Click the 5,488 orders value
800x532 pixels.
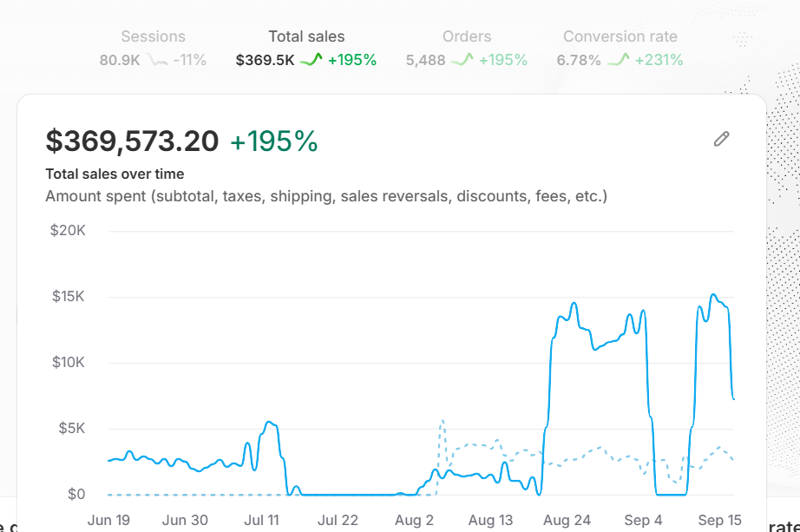(x=425, y=60)
